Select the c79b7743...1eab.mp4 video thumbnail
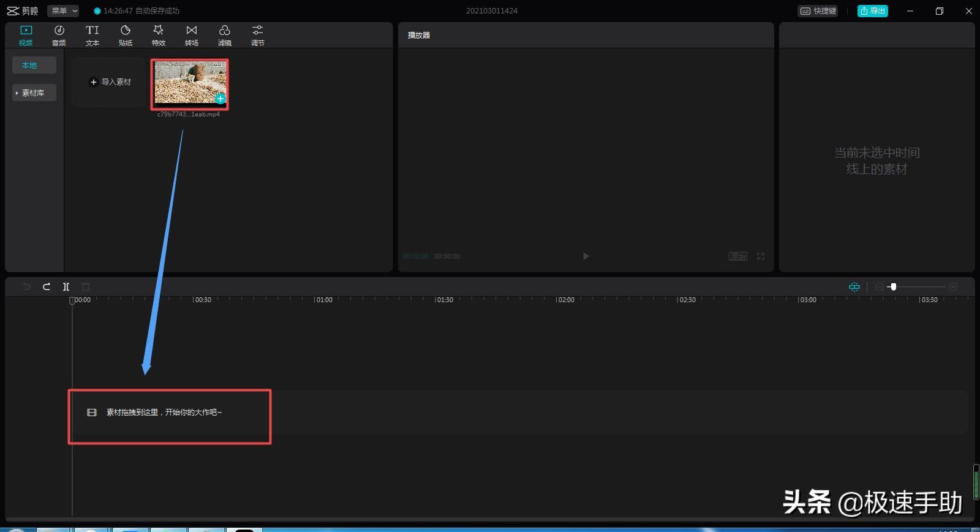The image size is (980, 532). [x=190, y=83]
